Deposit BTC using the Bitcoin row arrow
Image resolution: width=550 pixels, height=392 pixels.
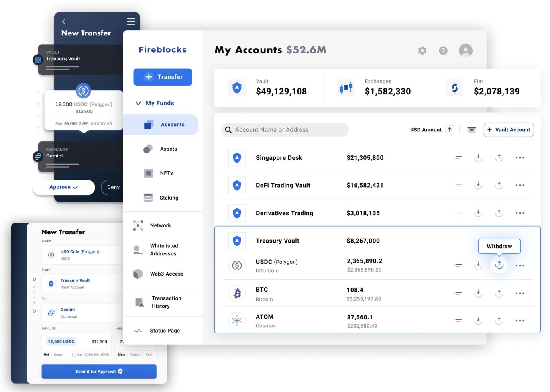[x=478, y=294]
